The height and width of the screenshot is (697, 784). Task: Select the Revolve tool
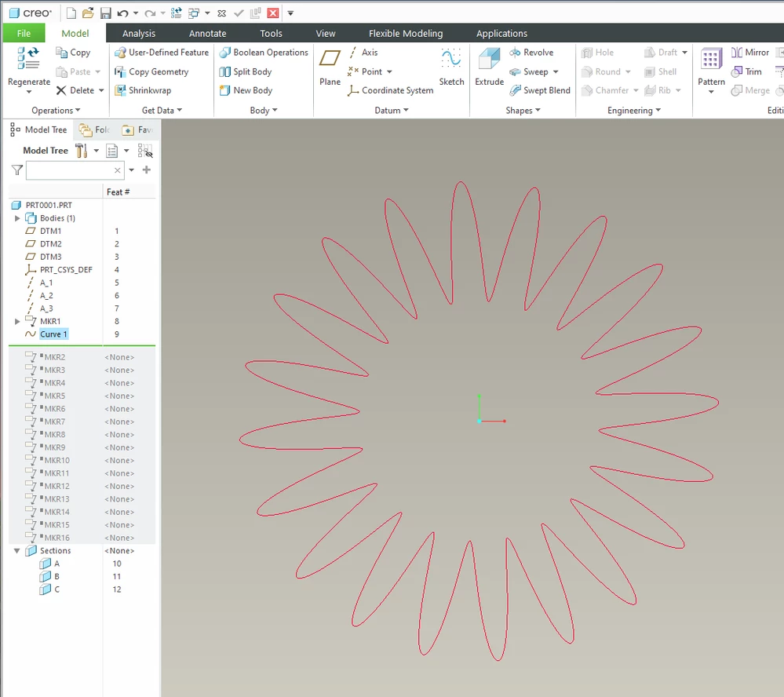click(x=531, y=53)
